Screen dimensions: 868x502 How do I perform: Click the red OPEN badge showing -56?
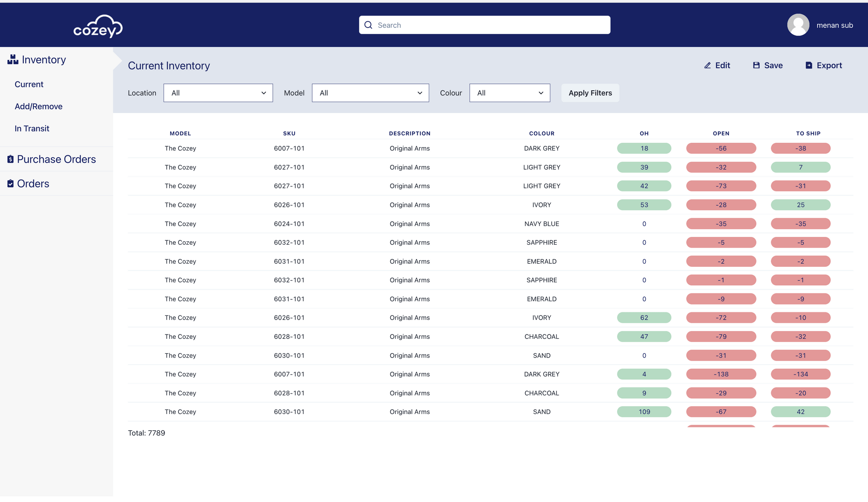[x=721, y=148]
